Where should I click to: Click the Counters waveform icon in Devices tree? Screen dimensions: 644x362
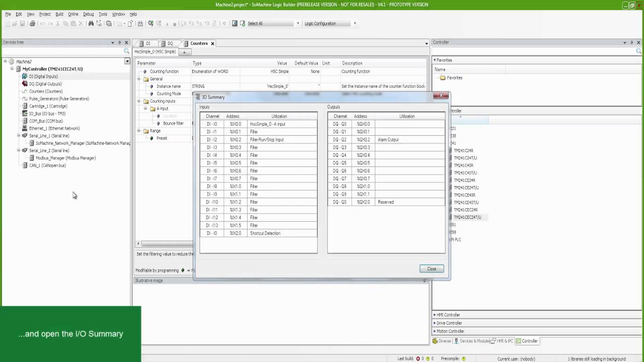(x=25, y=92)
